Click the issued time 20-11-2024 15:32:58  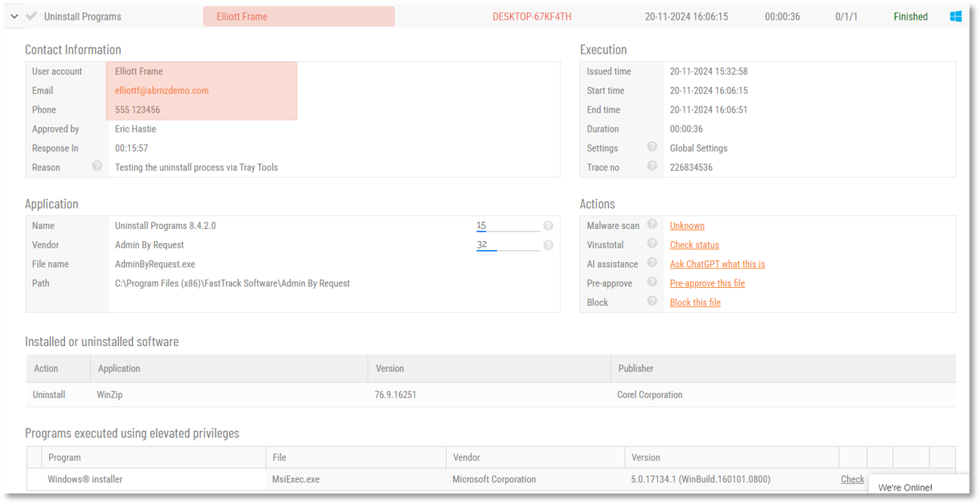click(x=709, y=72)
